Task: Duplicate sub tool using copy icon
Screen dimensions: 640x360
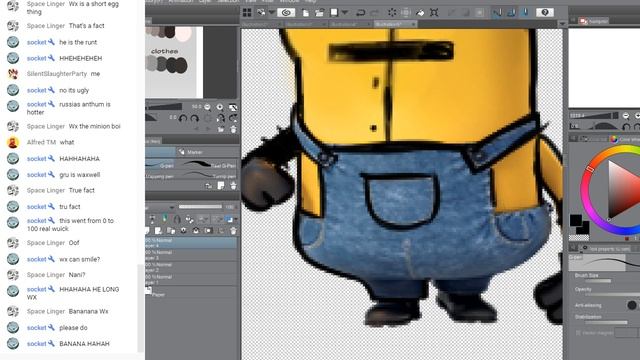Action: [221, 186]
